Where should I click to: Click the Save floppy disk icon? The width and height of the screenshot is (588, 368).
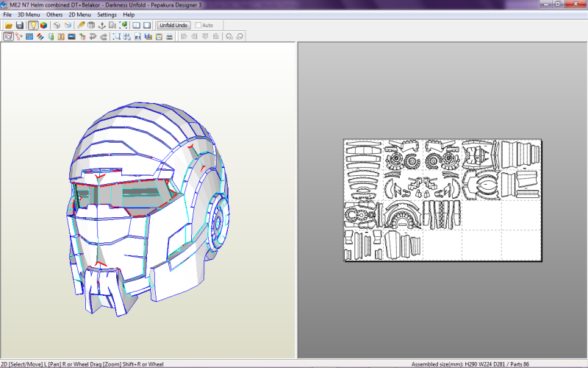point(20,25)
